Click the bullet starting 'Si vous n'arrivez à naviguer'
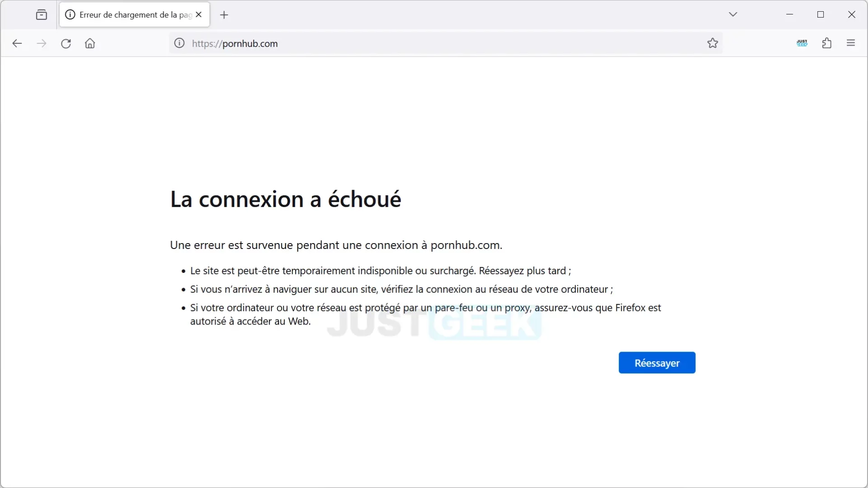This screenshot has height=488, width=868. point(401,290)
